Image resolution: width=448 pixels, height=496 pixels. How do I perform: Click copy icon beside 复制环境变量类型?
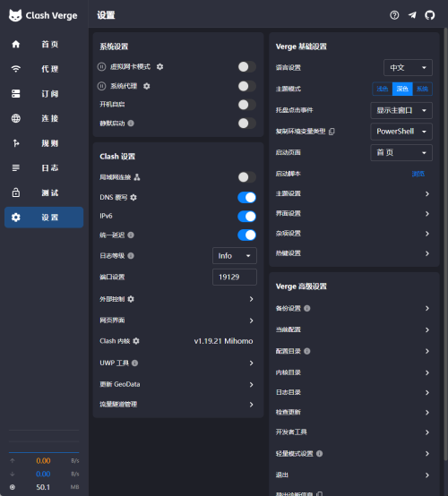tap(332, 132)
